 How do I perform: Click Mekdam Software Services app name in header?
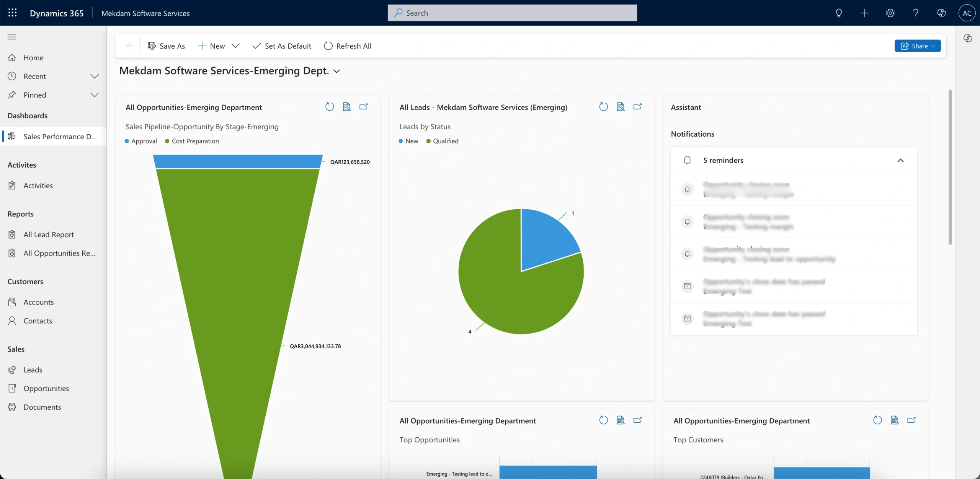coord(145,13)
